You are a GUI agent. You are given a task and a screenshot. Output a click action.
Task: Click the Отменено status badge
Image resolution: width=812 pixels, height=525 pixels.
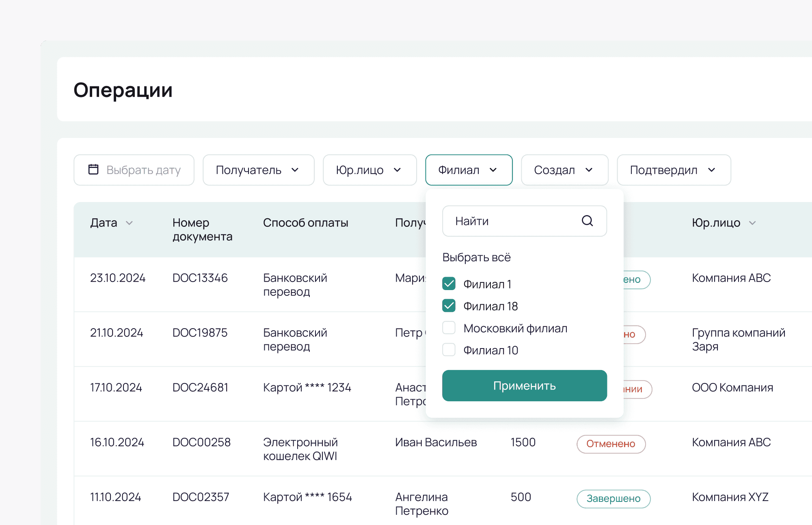click(x=611, y=444)
